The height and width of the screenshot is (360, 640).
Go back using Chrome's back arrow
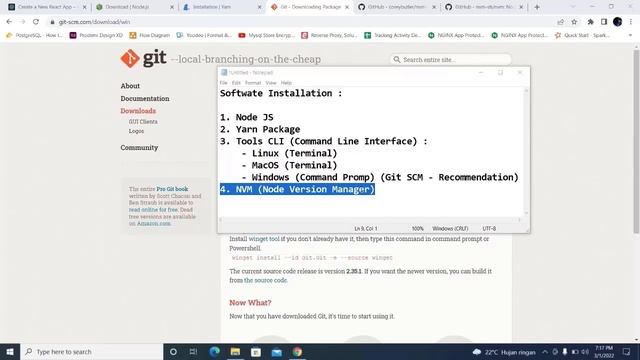coord(9,22)
